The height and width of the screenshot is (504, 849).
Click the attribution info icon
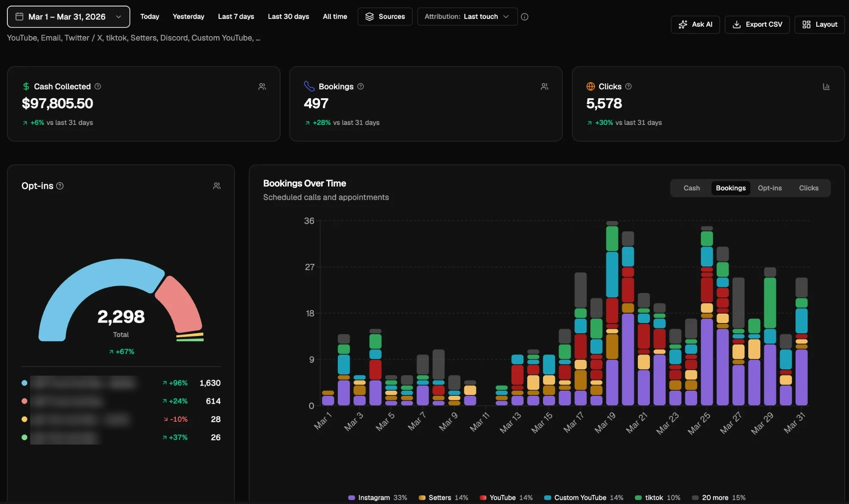pos(524,17)
